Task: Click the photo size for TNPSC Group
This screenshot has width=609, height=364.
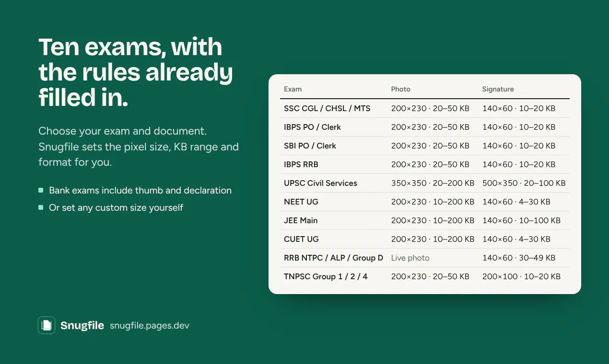Action: [430, 276]
